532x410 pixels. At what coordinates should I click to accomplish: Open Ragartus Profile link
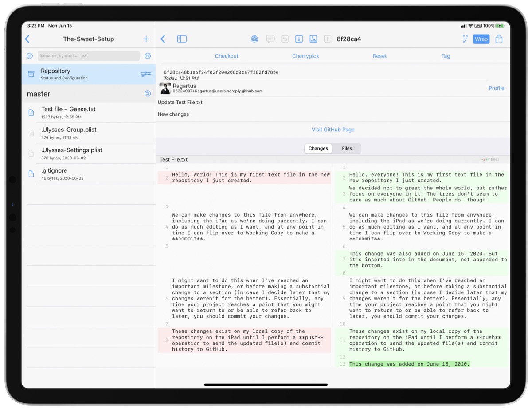[x=496, y=88]
